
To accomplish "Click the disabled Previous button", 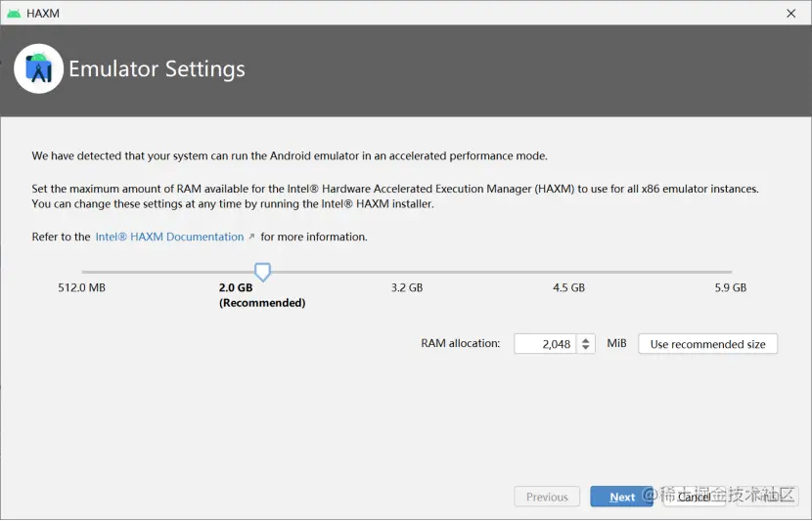I will (548, 497).
